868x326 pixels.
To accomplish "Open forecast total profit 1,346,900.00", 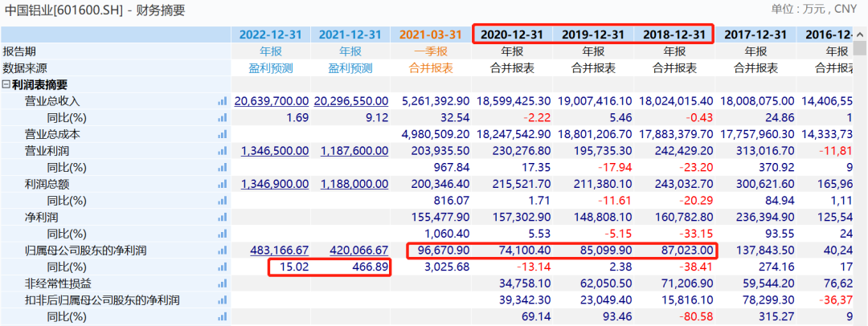I will [275, 185].
